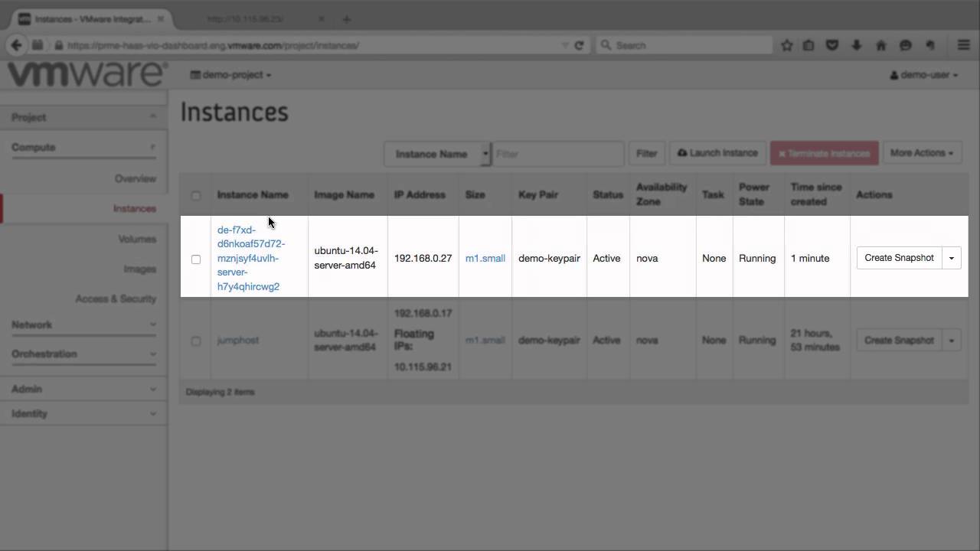Click the Filter button

coord(646,153)
